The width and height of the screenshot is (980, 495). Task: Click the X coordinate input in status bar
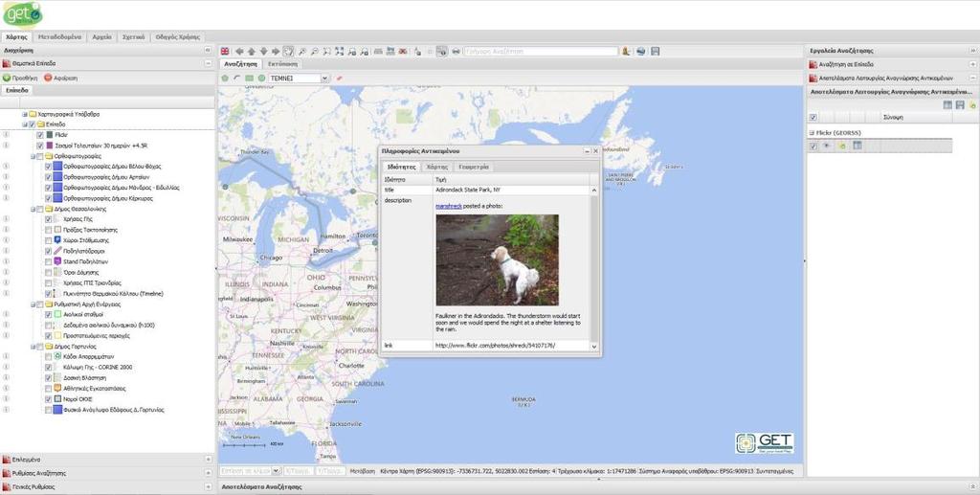[299, 471]
